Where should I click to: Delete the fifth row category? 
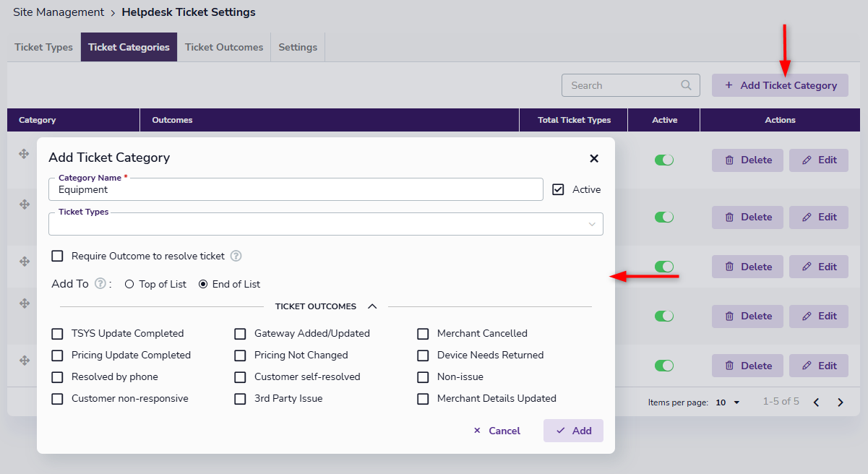point(747,366)
